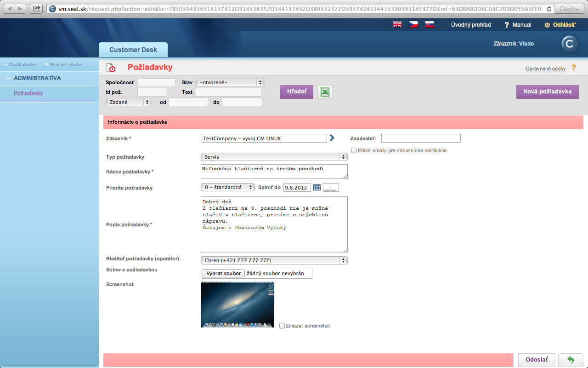Open the Priorita štandardná dropdown
Screen dimensions: 588x368
tap(228, 187)
